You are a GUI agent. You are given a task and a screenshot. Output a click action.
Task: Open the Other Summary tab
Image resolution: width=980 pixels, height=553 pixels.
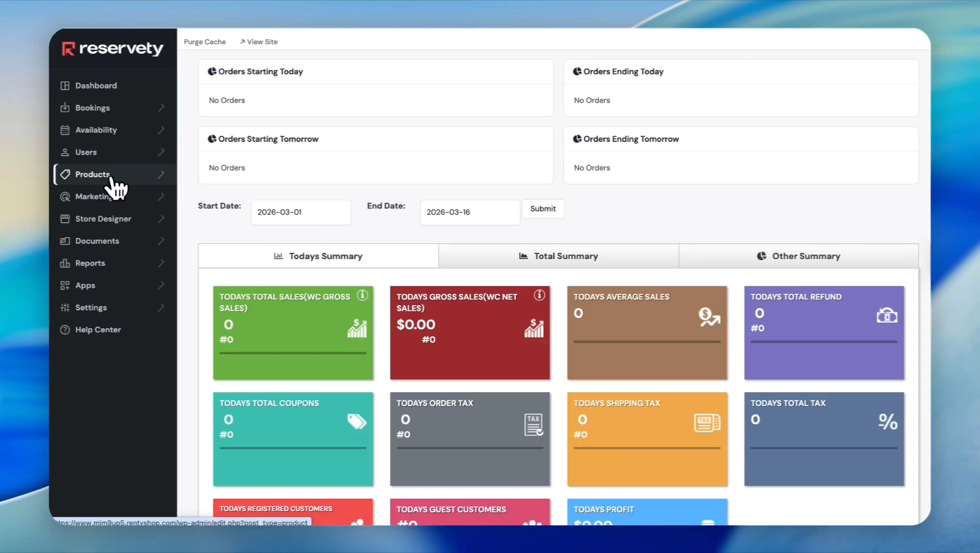799,256
